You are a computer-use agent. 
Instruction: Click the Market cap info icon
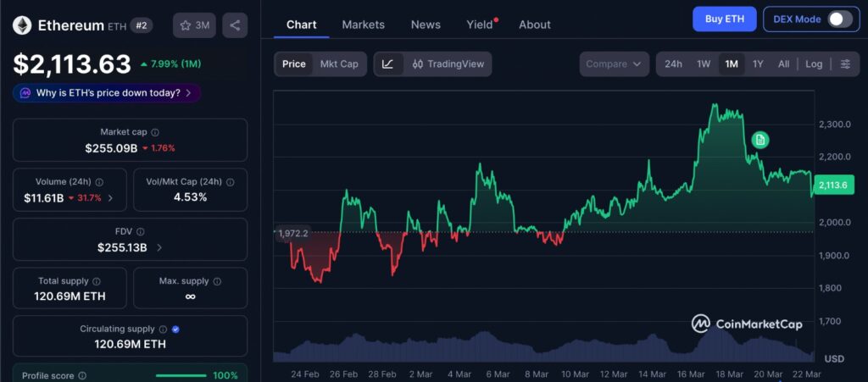point(155,133)
